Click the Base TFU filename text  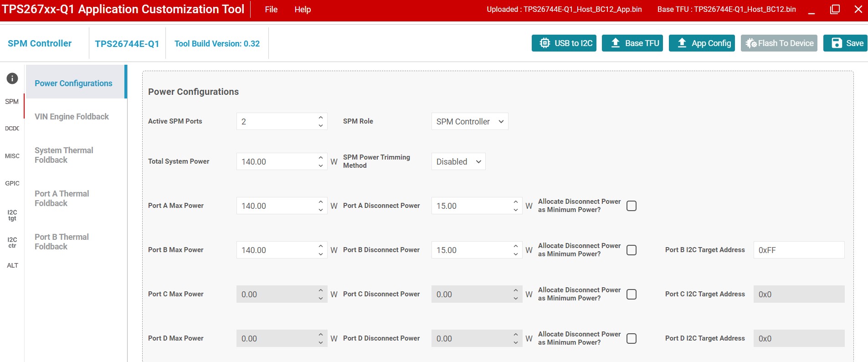(726, 10)
